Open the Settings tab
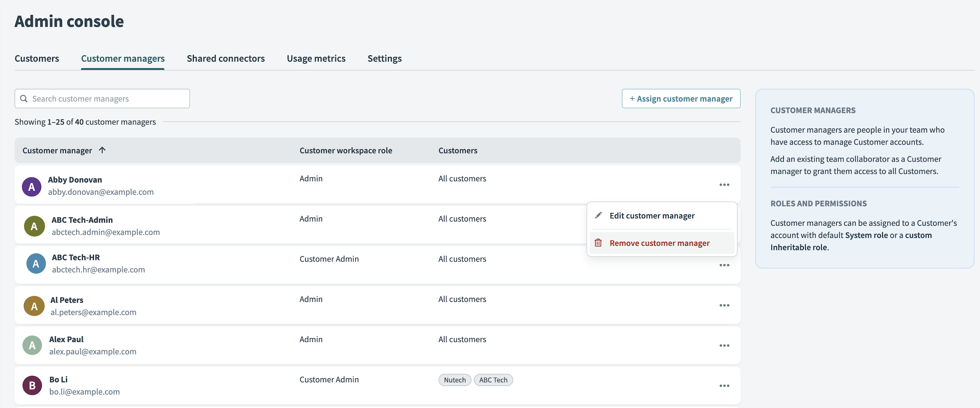 [384, 58]
